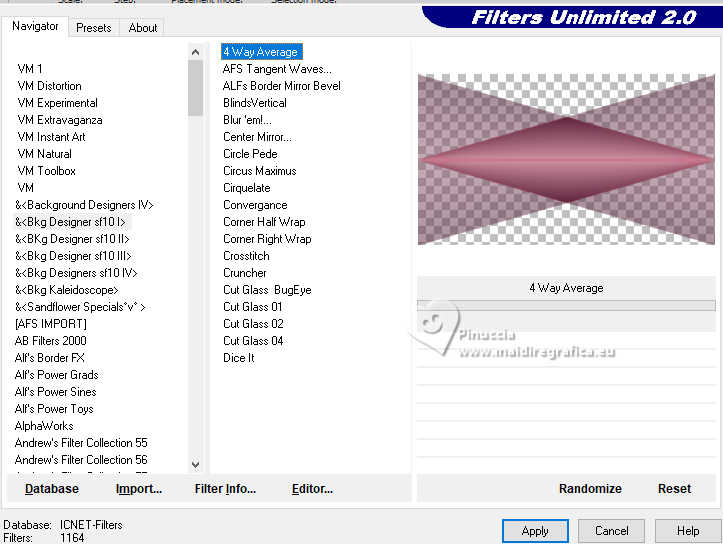
Task: Select Corner Half Wrap filter
Action: 264,222
